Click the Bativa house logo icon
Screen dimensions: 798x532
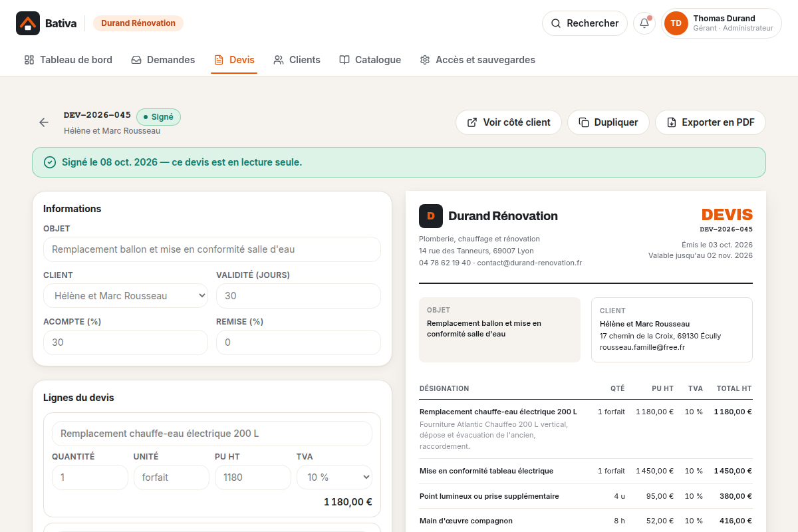[27, 23]
